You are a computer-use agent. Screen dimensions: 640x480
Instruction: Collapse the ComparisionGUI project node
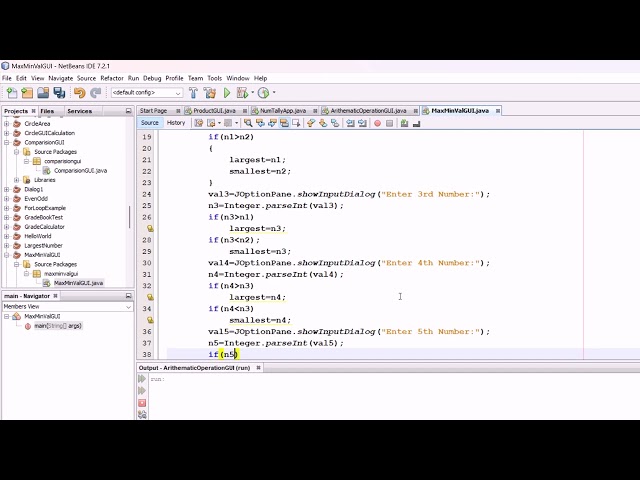(7, 142)
